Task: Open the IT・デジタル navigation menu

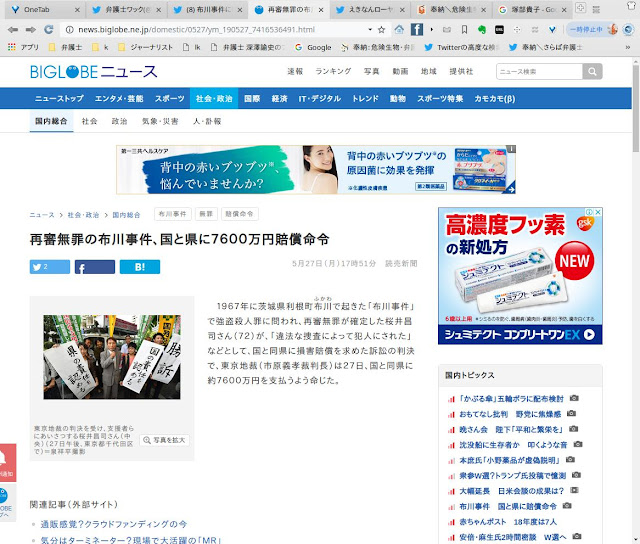Action: [320, 98]
